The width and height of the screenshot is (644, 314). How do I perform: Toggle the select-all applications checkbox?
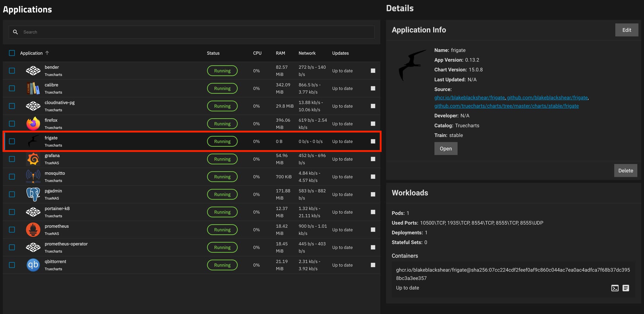click(12, 53)
